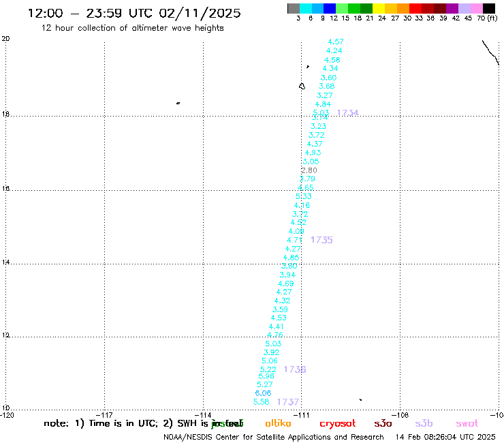The width and height of the screenshot is (504, 443).
Task: Click the wave height value '4.93'
Action: (x=313, y=153)
